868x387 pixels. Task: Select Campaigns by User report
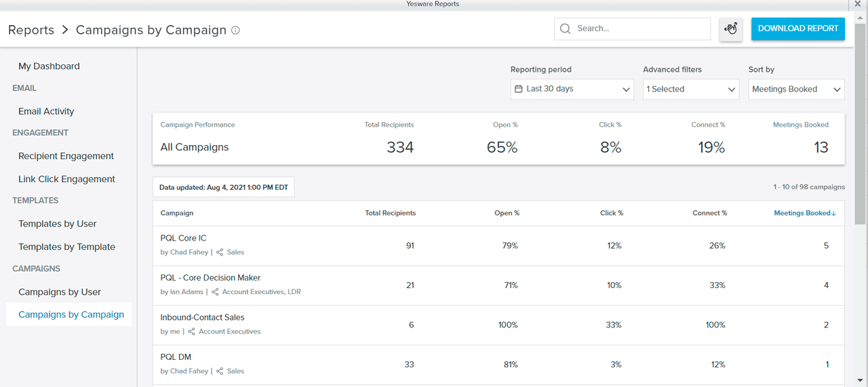(60, 292)
